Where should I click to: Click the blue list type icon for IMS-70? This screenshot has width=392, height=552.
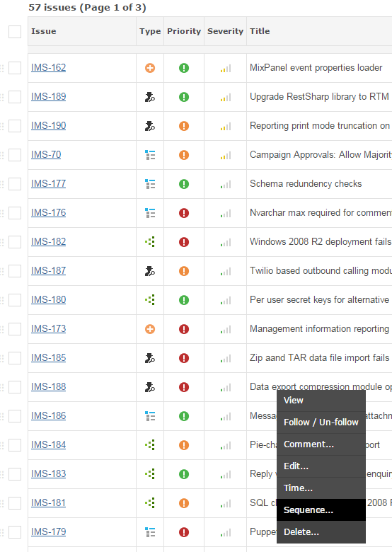(150, 155)
